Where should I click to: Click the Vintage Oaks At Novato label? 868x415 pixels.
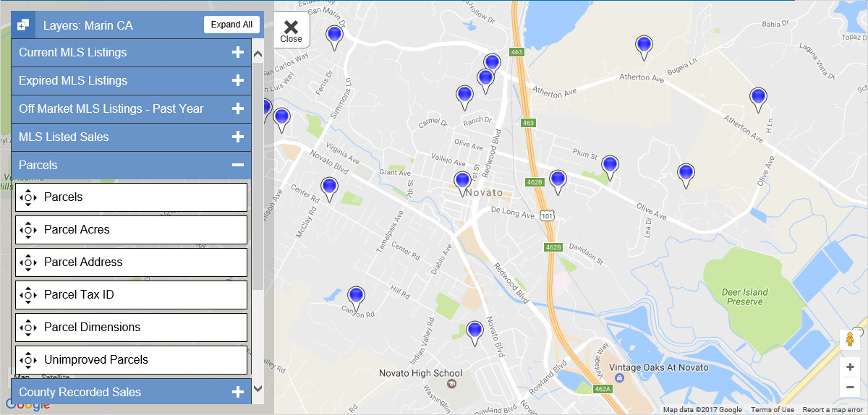(659, 367)
